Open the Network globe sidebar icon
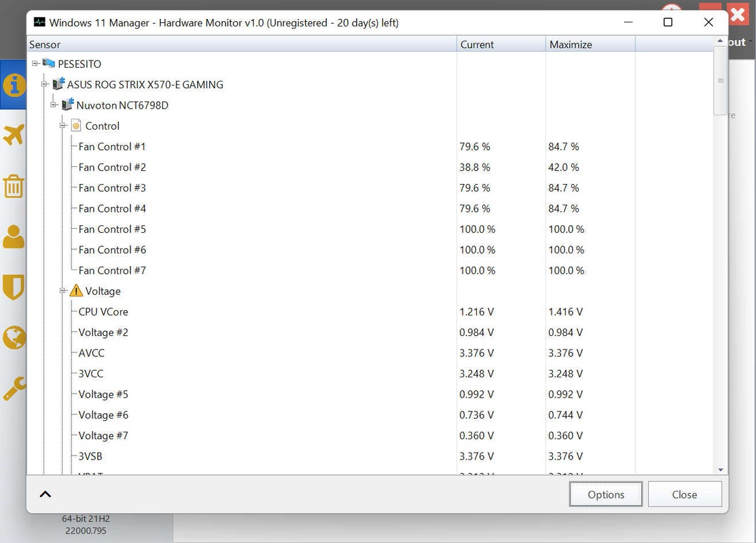756x543 pixels. [x=14, y=337]
